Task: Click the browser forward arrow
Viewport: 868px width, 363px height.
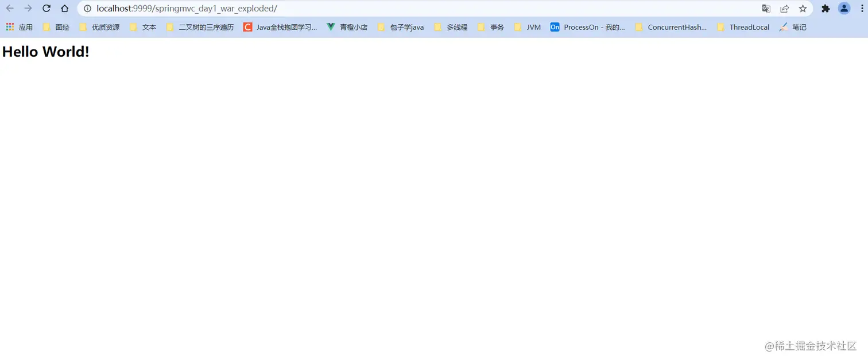Action: click(28, 9)
